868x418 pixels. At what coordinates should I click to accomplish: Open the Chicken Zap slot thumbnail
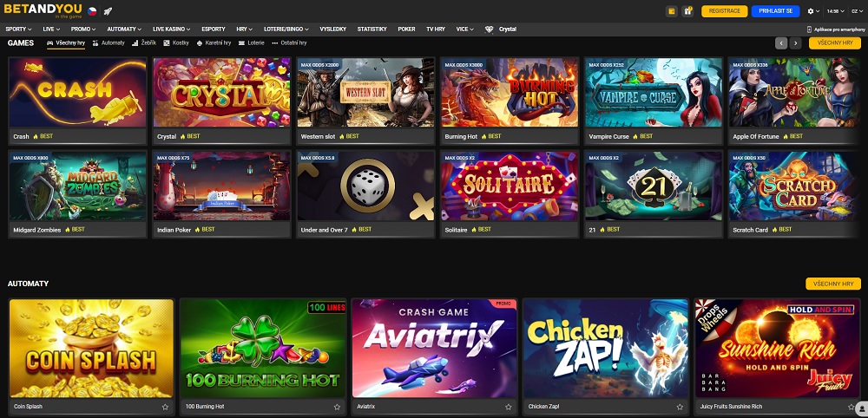pyautogui.click(x=606, y=349)
